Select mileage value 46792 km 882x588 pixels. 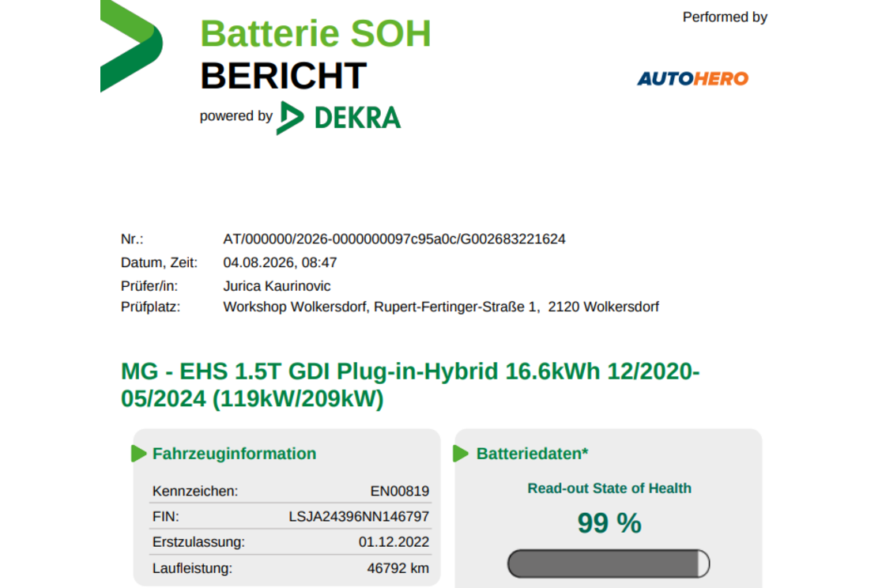(x=398, y=568)
